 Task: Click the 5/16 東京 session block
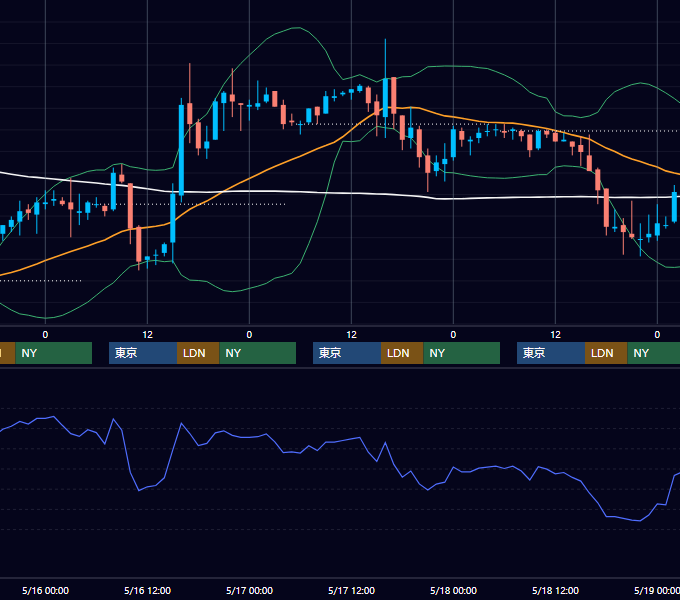(x=143, y=353)
